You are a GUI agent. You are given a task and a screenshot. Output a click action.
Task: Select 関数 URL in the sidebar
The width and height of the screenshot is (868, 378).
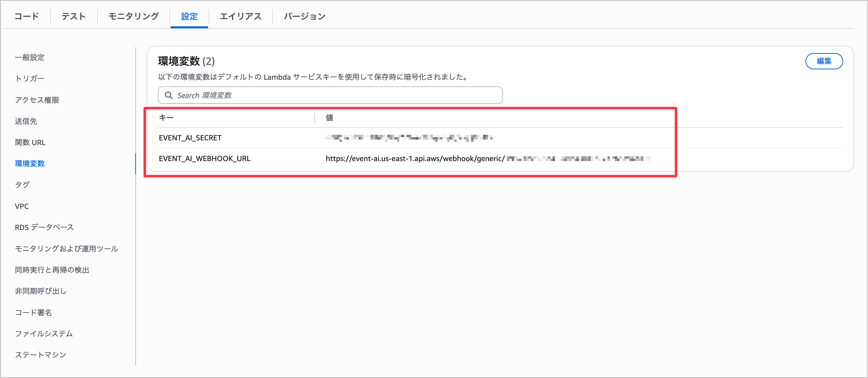pyautogui.click(x=30, y=142)
